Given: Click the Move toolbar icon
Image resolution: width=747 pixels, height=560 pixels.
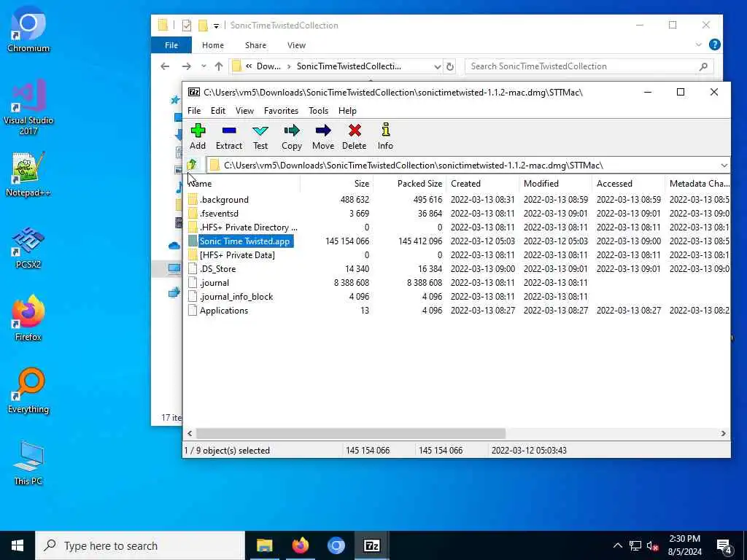Looking at the screenshot, I should 323,131.
